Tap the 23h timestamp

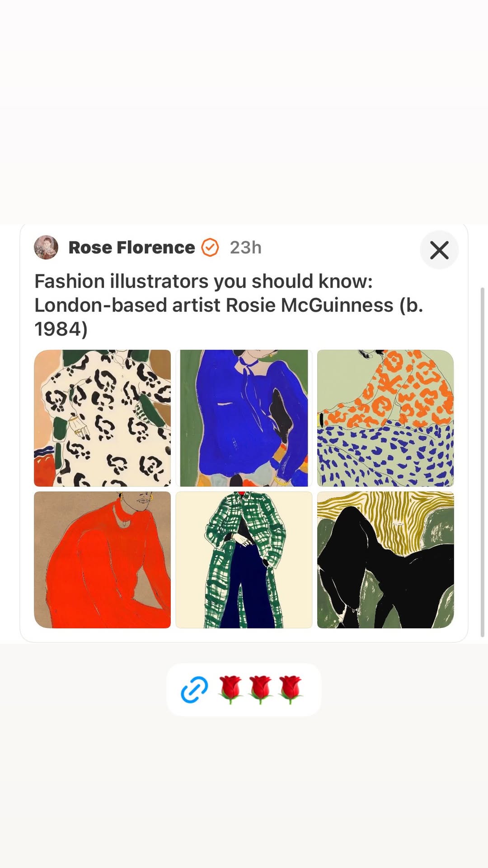point(245,248)
